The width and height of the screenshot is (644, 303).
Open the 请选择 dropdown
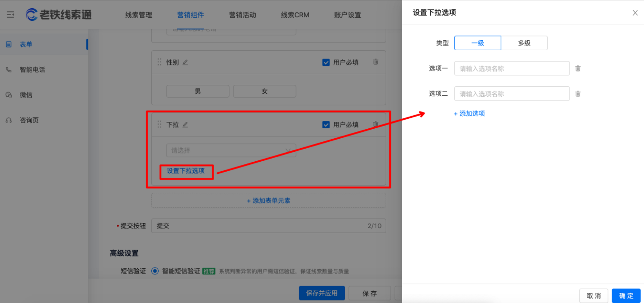pos(231,150)
